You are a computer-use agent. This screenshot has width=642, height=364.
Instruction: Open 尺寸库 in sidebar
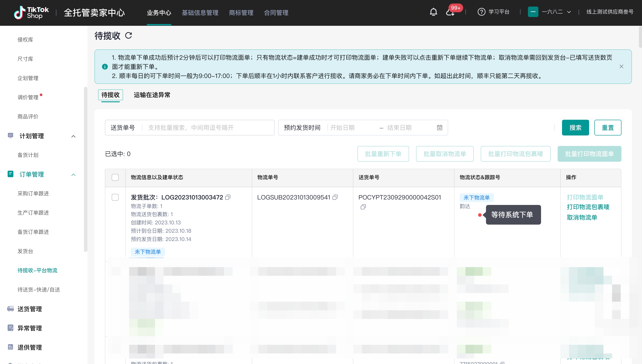25,59
